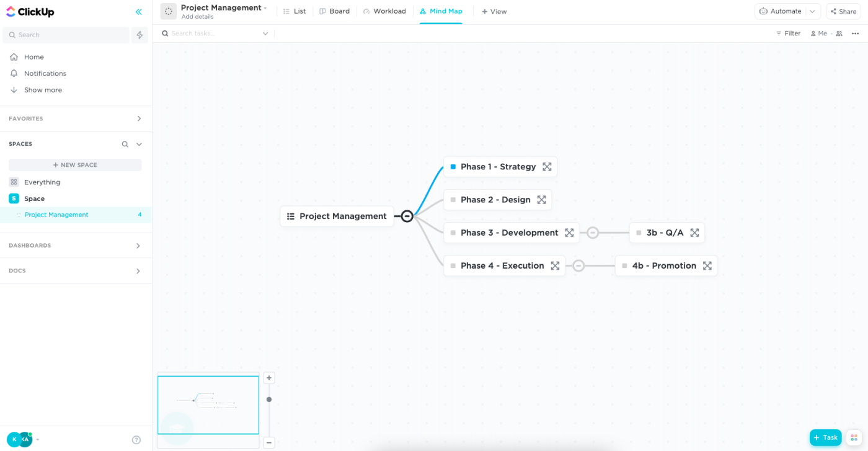Viewport: 868px width, 451px height.
Task: Expand the Favorites section
Action: pos(139,118)
